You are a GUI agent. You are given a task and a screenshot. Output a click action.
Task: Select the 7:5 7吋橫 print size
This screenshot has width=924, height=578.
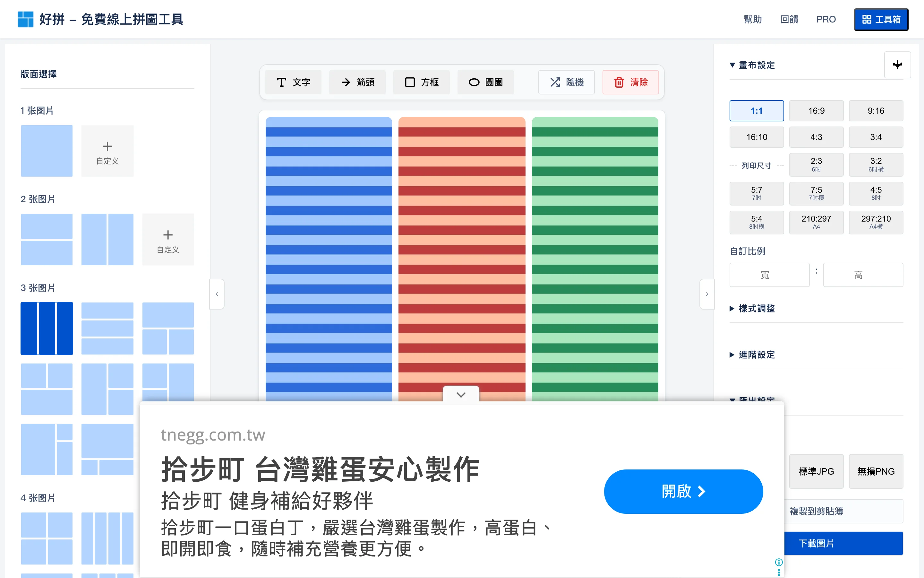[816, 193]
